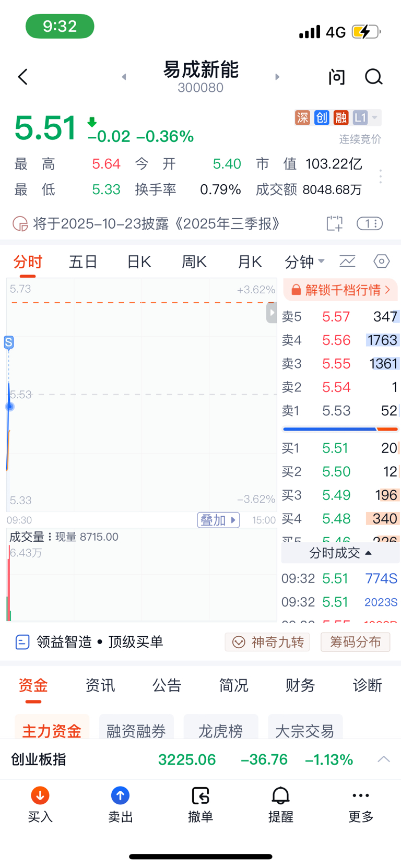The width and height of the screenshot is (401, 868).
Task: Open the 叠加 overlay button
Action: point(218,520)
